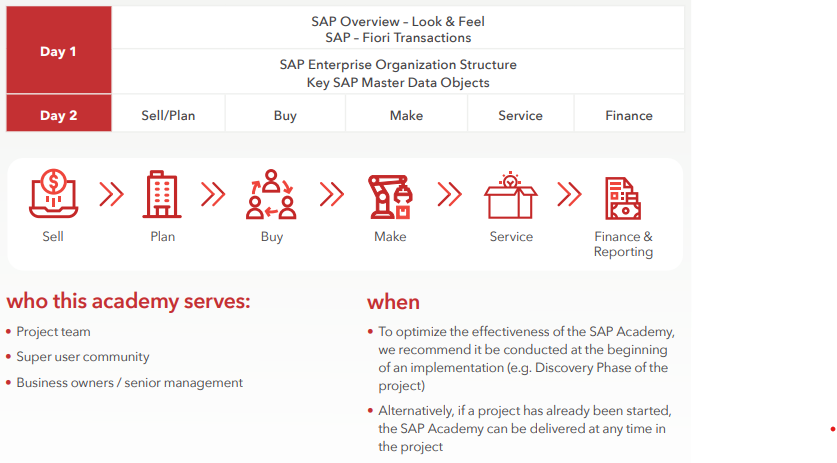This screenshot has height=463, width=837.
Task: Select the Plan building icon
Action: point(162,195)
